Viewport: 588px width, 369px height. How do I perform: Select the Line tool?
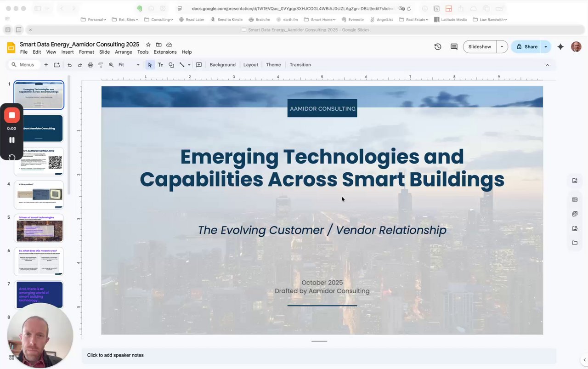coord(182,65)
